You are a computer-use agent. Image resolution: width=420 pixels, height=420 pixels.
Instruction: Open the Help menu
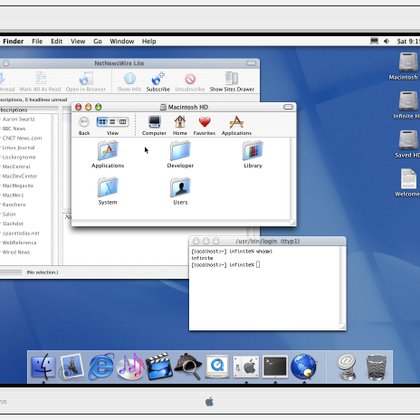click(x=149, y=41)
